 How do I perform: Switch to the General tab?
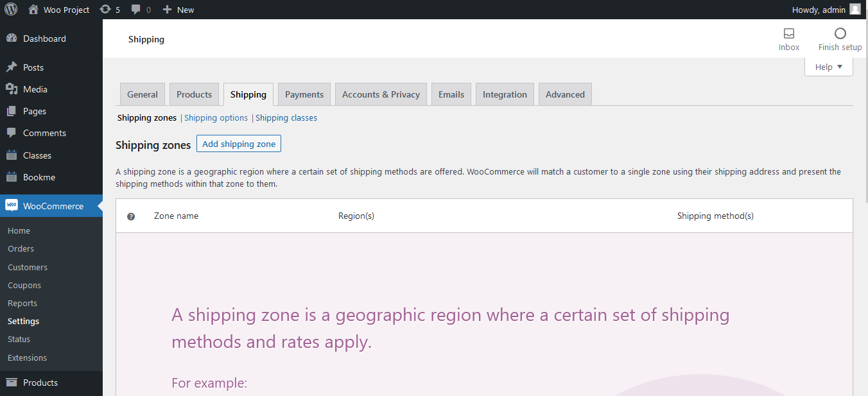click(x=143, y=94)
